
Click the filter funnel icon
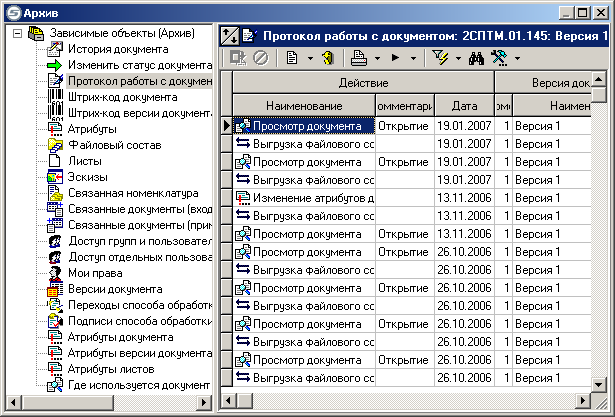click(439, 59)
